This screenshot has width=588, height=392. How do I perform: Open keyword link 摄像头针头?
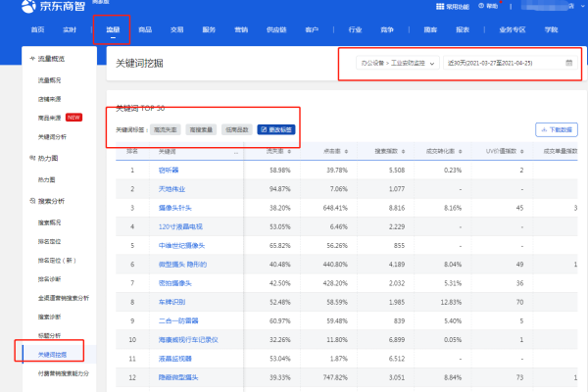pyautogui.click(x=174, y=208)
